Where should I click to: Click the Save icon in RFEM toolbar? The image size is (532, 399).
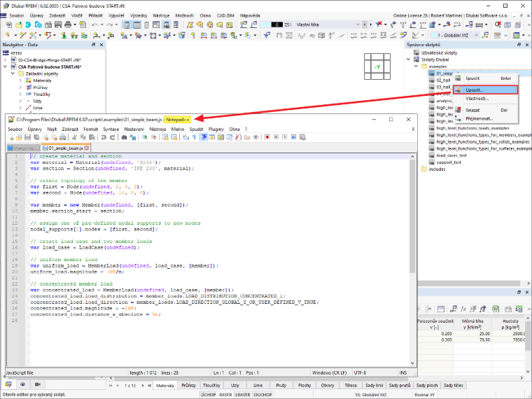tap(58, 24)
